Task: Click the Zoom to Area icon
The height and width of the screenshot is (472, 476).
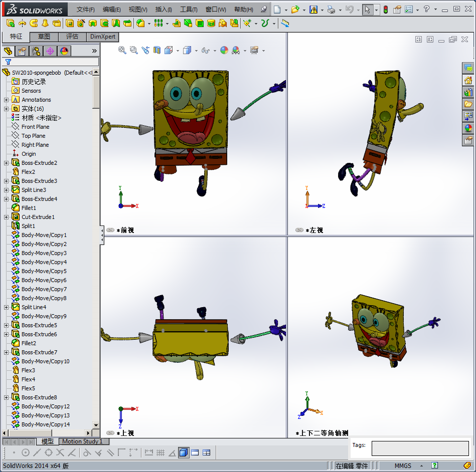Action: point(133,50)
